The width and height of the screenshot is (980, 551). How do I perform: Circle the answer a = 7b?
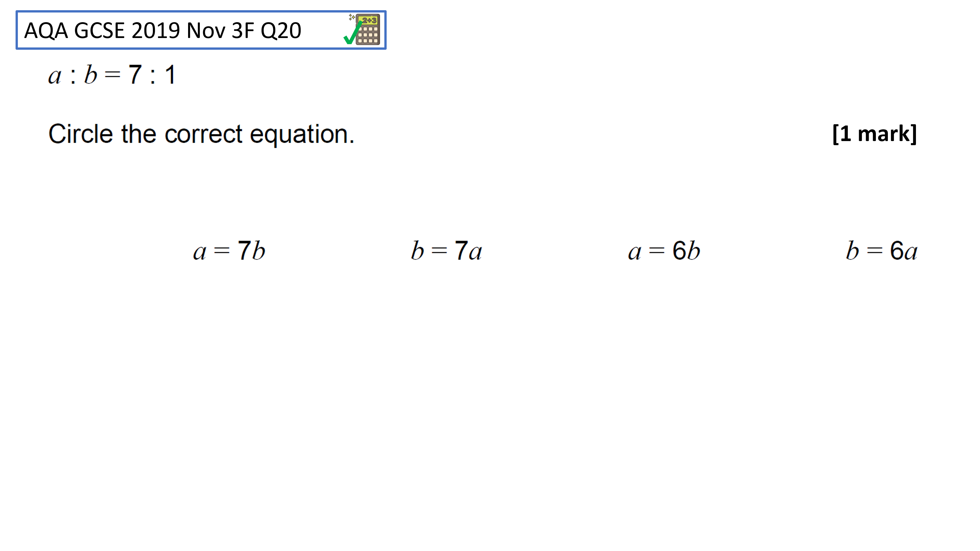click(x=229, y=251)
